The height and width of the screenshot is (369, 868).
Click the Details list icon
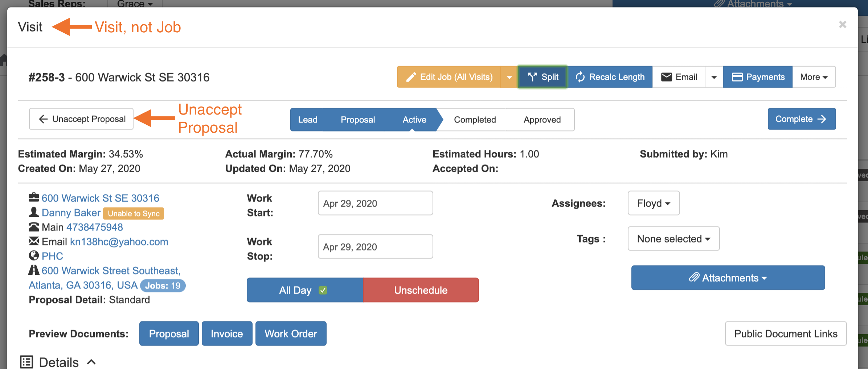26,362
